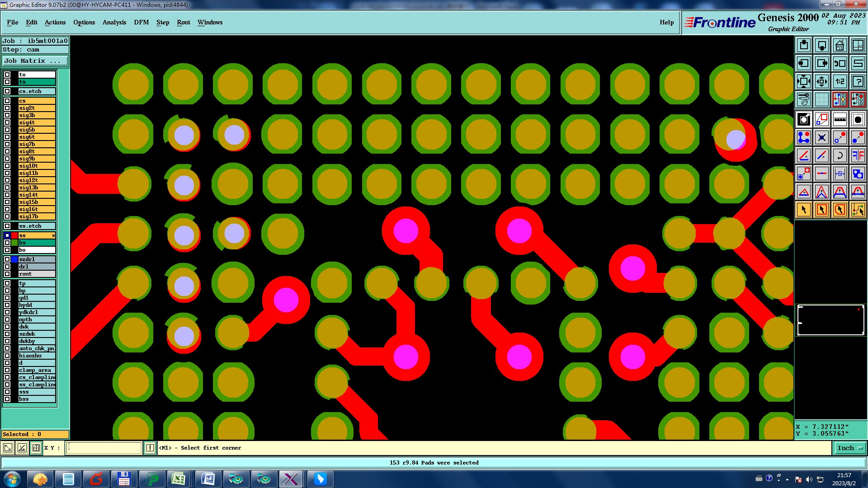Select the net selection arrow tool
This screenshot has width=868, height=488.
point(858,210)
